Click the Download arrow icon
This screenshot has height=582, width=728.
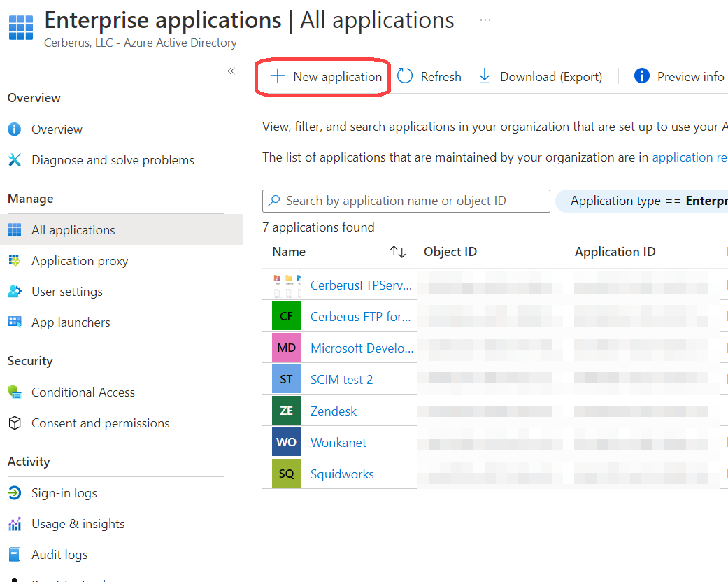pos(484,76)
